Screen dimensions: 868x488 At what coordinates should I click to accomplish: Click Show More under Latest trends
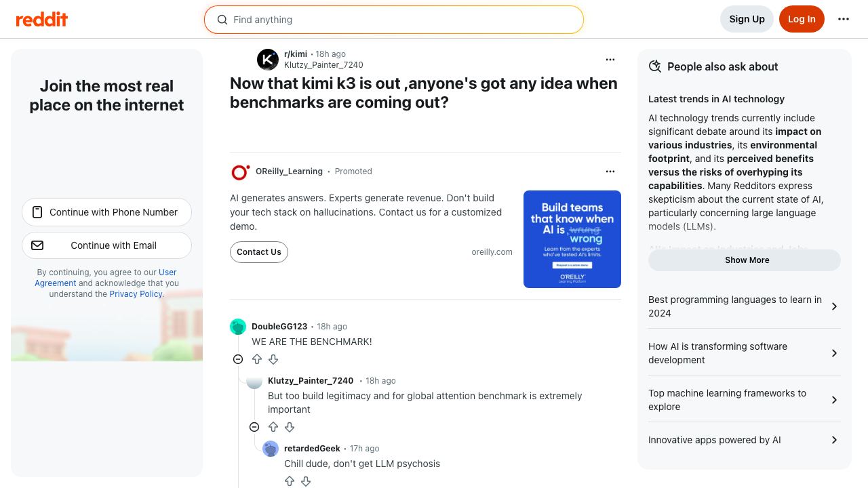click(745, 260)
